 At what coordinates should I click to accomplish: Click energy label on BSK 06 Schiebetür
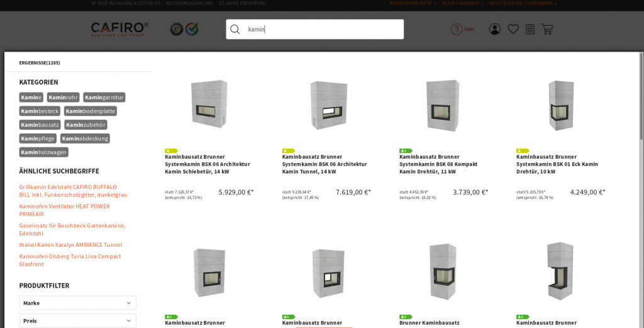(171, 151)
